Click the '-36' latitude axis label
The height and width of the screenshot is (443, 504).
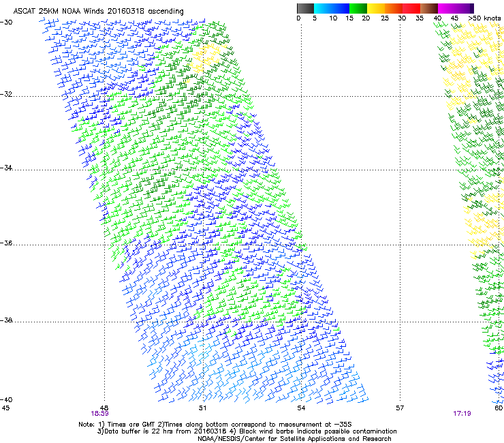click(x=6, y=243)
